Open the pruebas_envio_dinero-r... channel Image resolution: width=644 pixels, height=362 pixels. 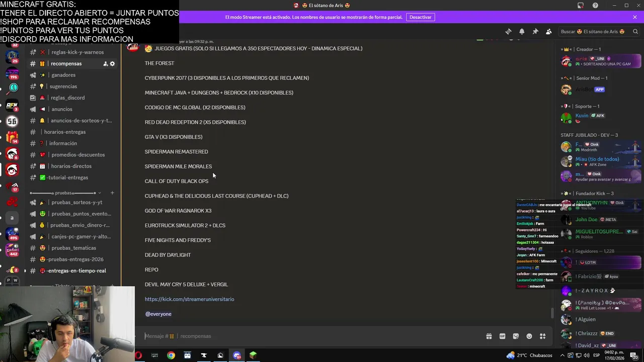point(72,225)
